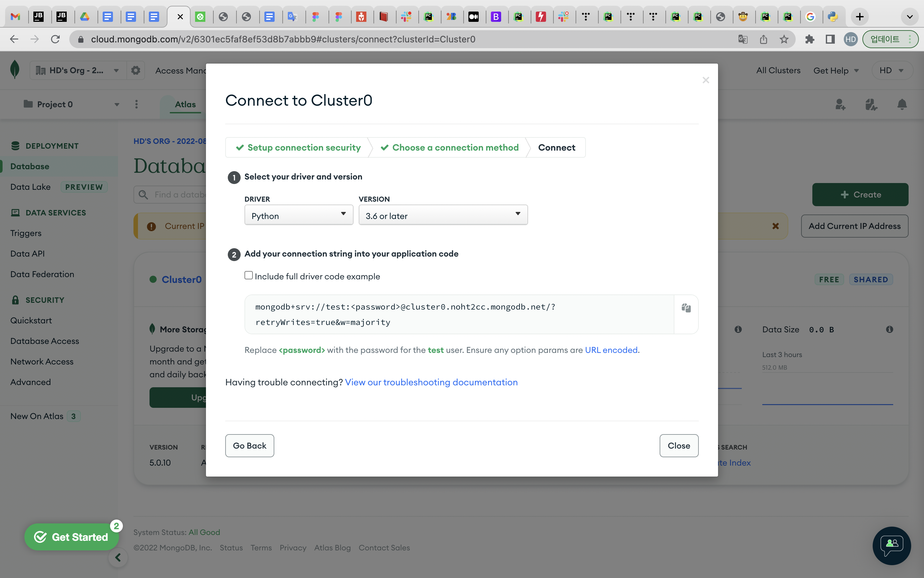Go to Choose a connection method step
924x578 pixels.
pyautogui.click(x=450, y=148)
